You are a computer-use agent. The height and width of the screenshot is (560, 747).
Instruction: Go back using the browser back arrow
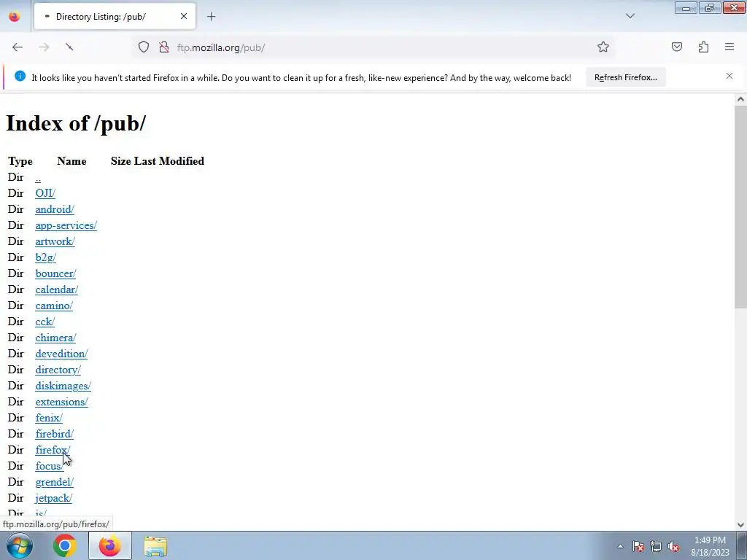point(18,47)
